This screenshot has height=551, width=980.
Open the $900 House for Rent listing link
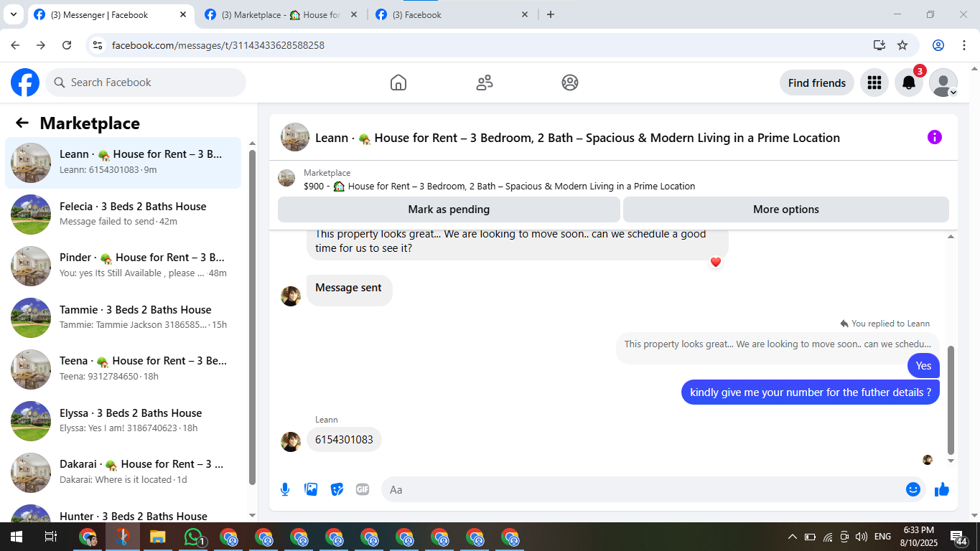pos(500,186)
